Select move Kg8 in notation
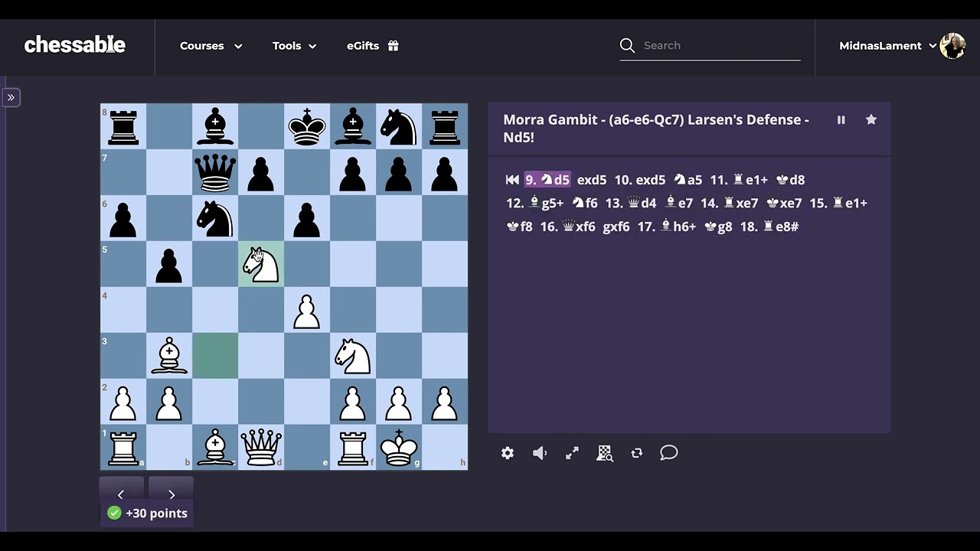This screenshot has width=980, height=551. click(x=718, y=227)
